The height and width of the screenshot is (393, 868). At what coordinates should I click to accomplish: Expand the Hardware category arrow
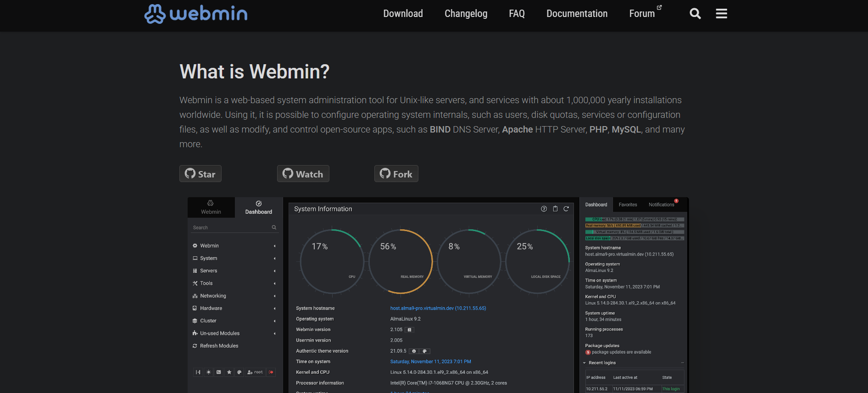tap(275, 308)
